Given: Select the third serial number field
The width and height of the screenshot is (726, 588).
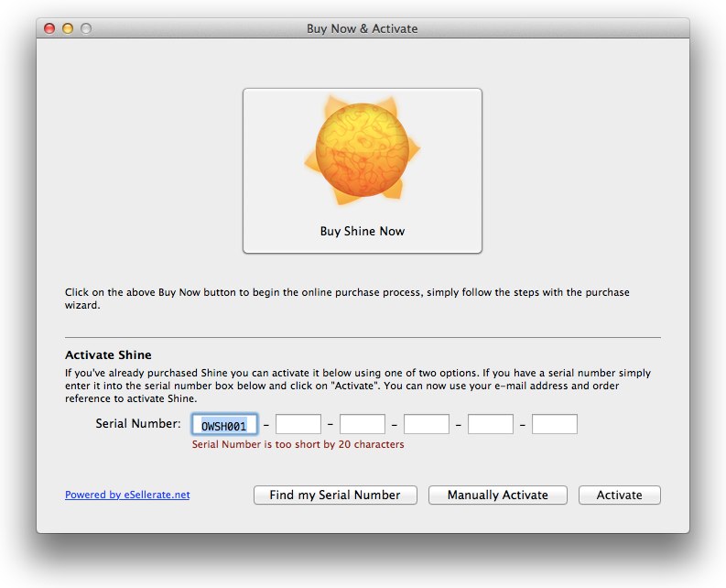Looking at the screenshot, I should click(x=362, y=424).
